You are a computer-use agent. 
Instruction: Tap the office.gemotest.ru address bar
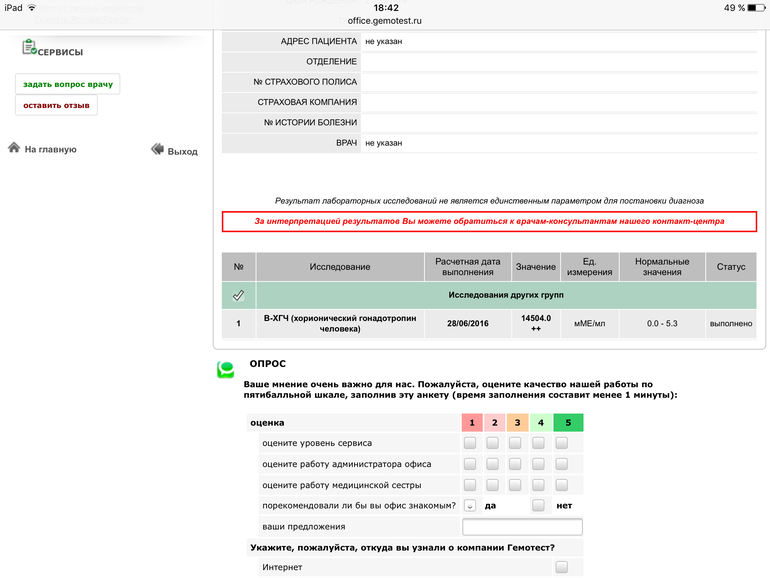point(385,21)
